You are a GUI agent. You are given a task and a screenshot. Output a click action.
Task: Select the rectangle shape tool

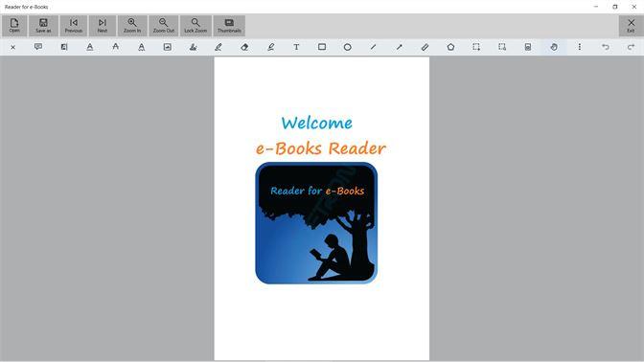coord(322,47)
